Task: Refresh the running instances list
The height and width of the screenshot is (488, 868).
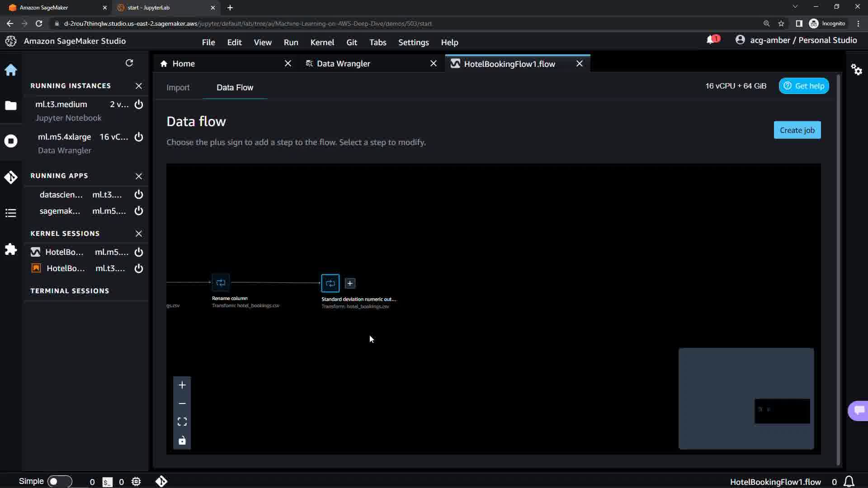Action: point(129,63)
